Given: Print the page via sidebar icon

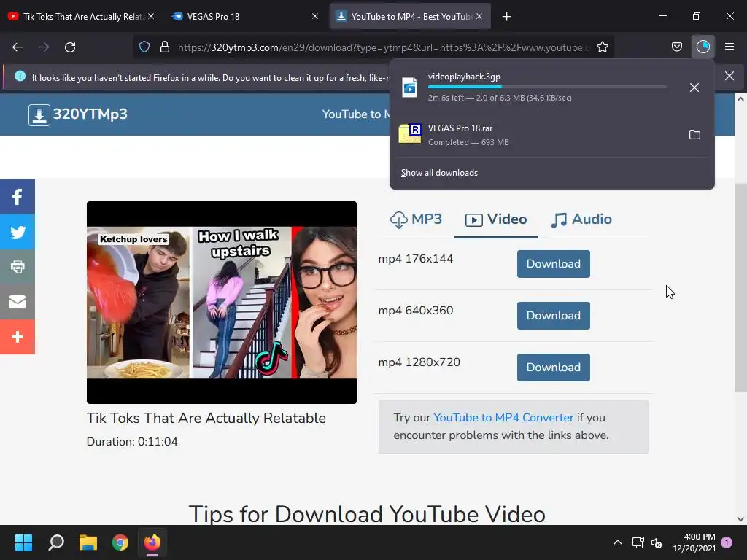Looking at the screenshot, I should click(18, 267).
